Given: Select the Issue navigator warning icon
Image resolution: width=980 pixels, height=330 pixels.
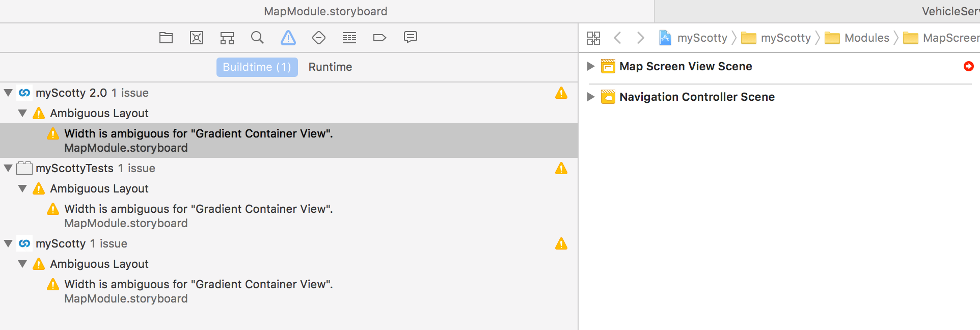Looking at the screenshot, I should pyautogui.click(x=288, y=38).
